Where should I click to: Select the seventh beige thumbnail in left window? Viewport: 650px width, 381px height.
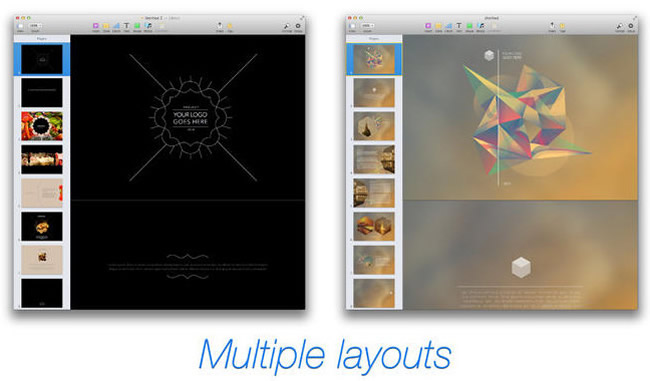(x=42, y=260)
